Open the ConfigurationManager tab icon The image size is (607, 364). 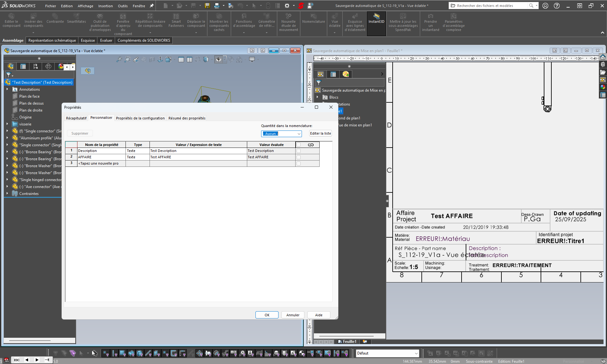pyautogui.click(x=35, y=66)
